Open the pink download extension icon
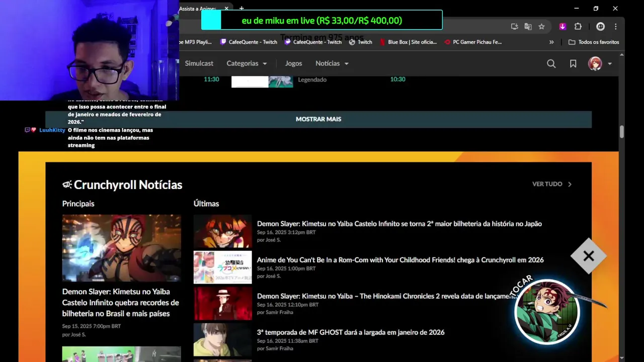 point(562,27)
